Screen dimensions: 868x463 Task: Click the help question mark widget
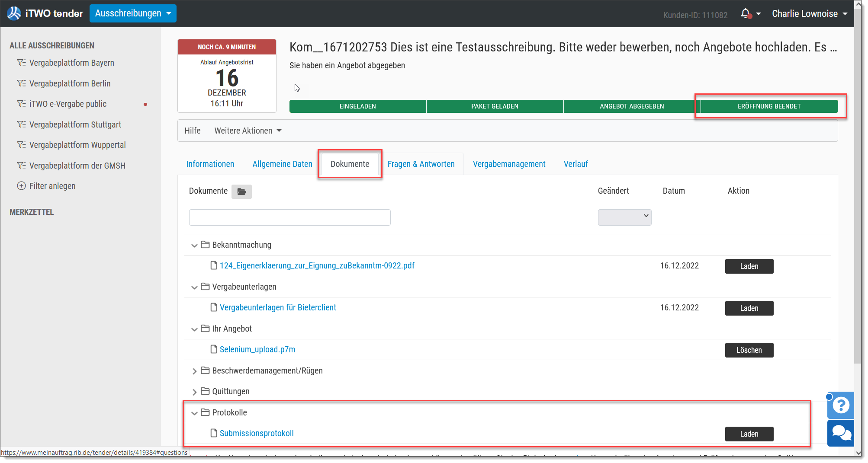point(841,405)
